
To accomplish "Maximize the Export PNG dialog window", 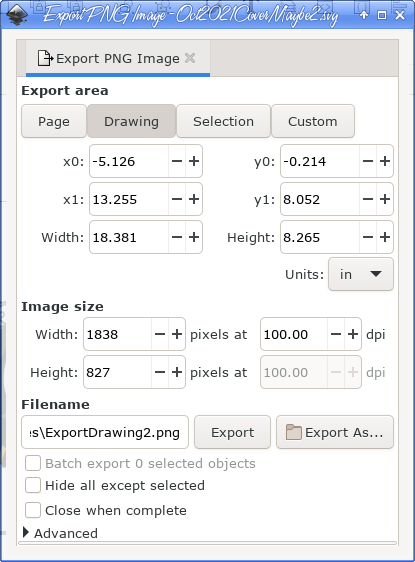I will coord(382,15).
